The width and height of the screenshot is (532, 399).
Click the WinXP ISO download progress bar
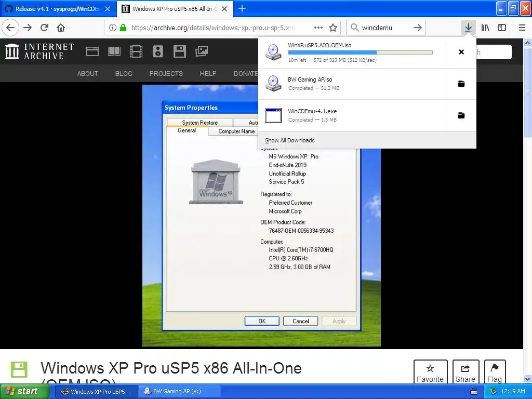(x=361, y=52)
